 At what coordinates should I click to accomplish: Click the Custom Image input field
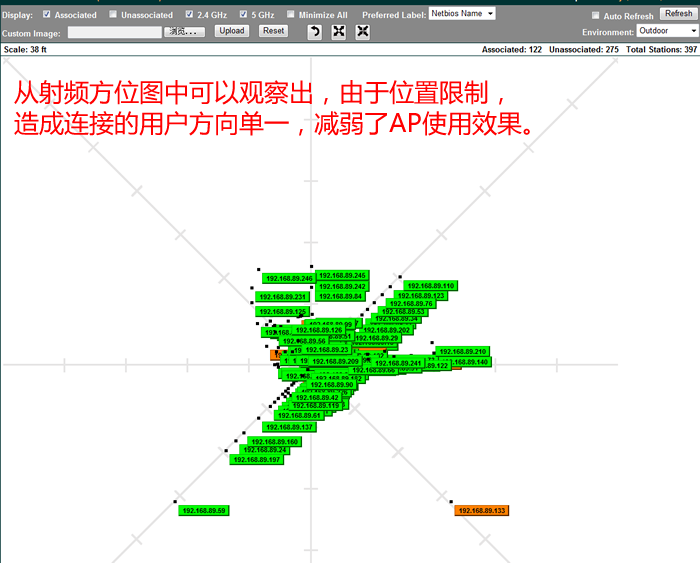(115, 32)
